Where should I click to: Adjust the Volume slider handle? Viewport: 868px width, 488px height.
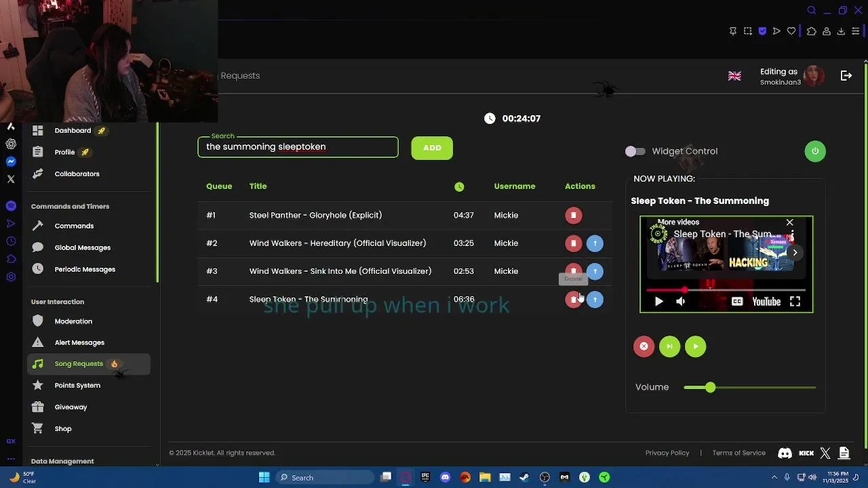[710, 387]
